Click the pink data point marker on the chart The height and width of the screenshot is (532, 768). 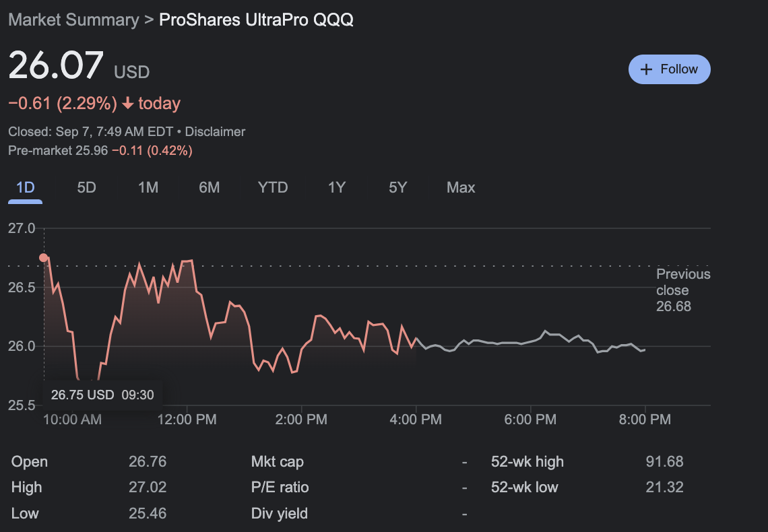pyautogui.click(x=44, y=257)
